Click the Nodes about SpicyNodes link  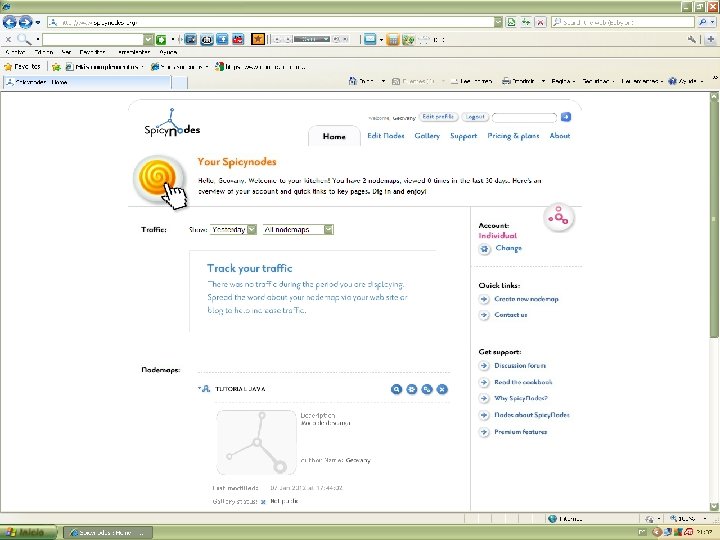click(x=532, y=415)
